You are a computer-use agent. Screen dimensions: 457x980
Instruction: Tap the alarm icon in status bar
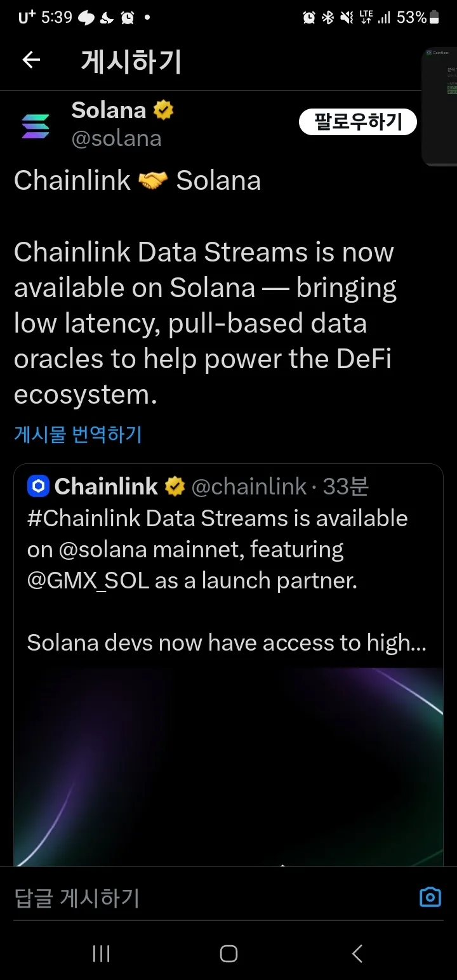click(309, 18)
